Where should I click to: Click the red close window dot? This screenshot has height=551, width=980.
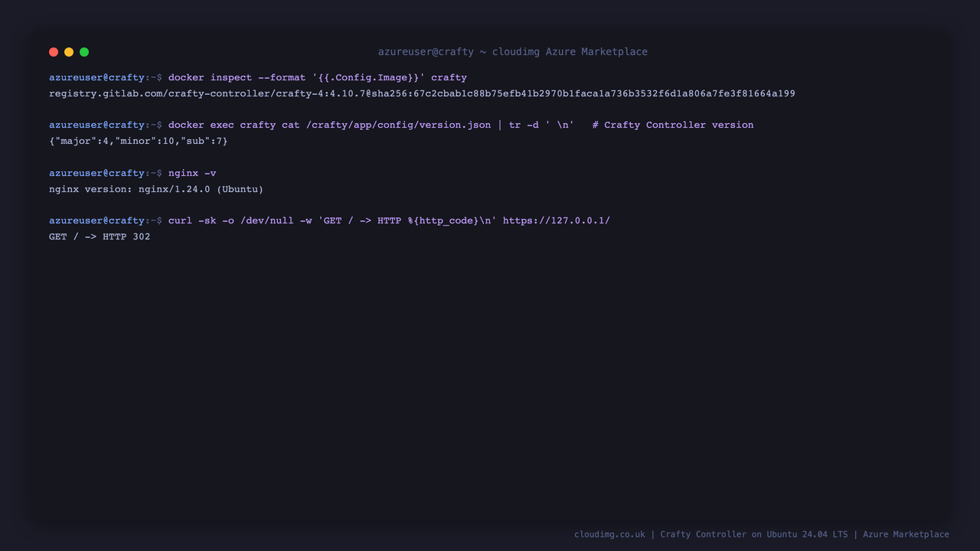[x=54, y=52]
